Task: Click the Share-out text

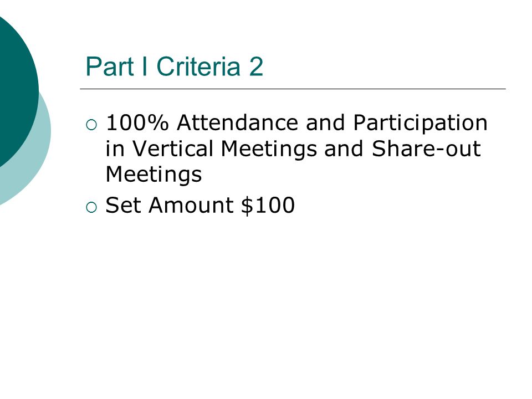Action: pyautogui.click(x=426, y=149)
